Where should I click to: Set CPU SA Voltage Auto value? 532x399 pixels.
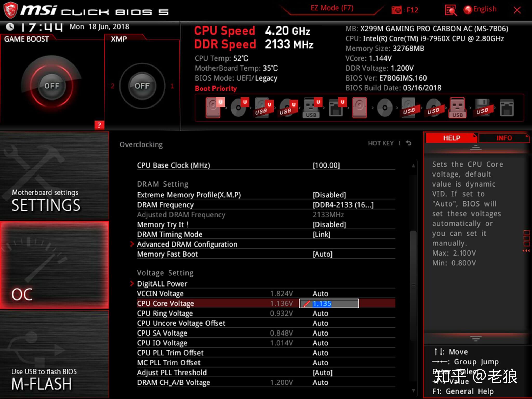coord(320,333)
